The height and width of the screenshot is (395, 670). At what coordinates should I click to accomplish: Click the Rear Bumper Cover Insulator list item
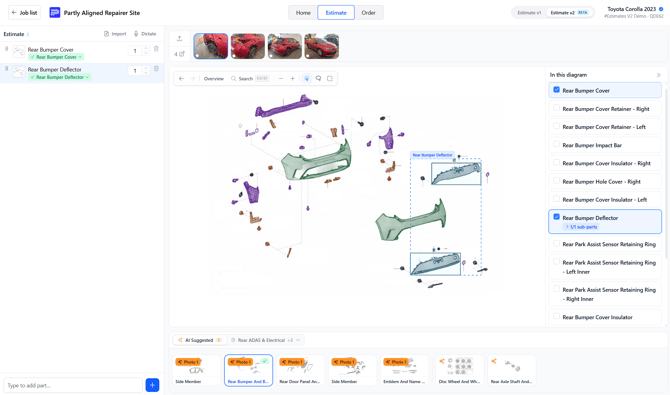click(605, 317)
